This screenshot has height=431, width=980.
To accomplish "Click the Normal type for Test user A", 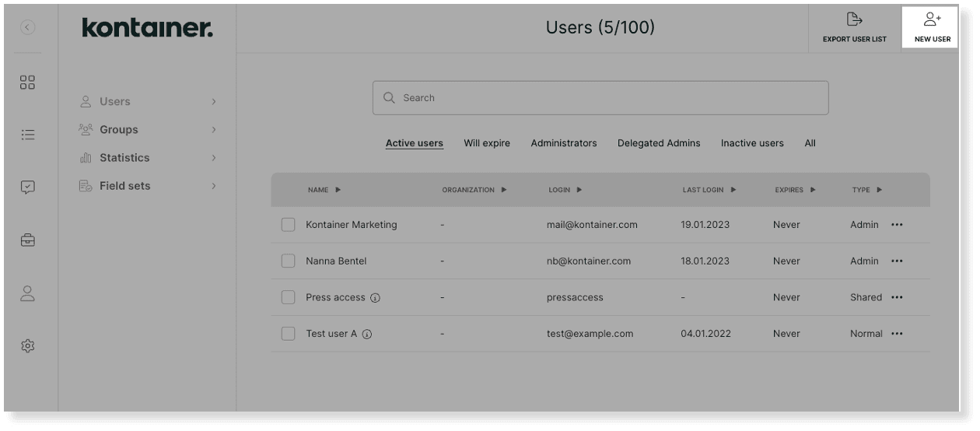I will [866, 334].
